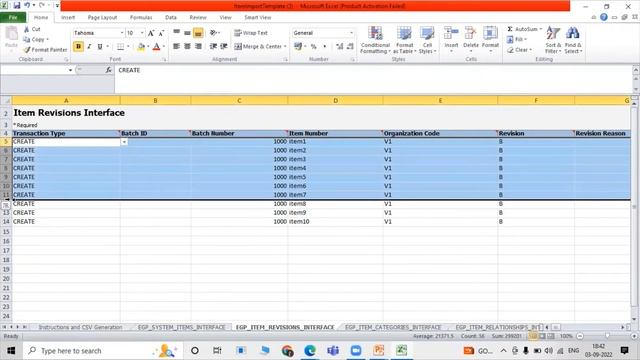Toggle Bold formatting
Image resolution: width=640 pixels, height=360 pixels.
[x=78, y=47]
